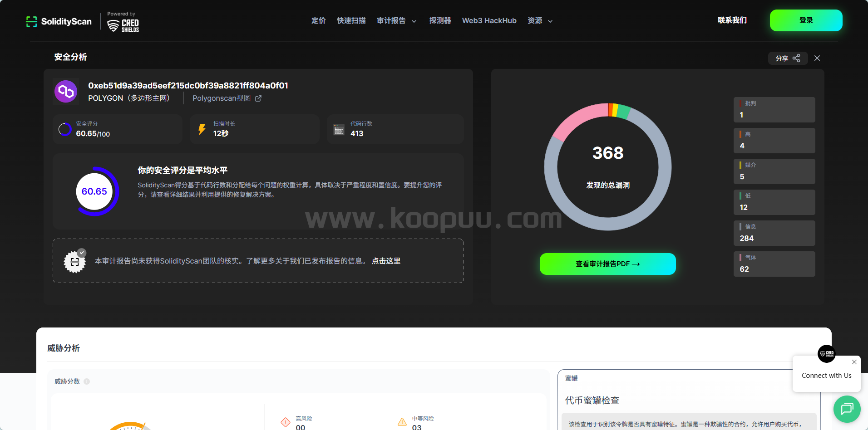Close the Connect with Us popup
The width and height of the screenshot is (868, 430).
(x=854, y=362)
